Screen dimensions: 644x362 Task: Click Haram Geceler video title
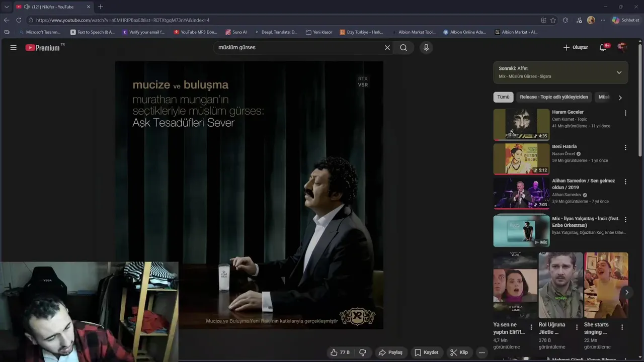click(568, 112)
